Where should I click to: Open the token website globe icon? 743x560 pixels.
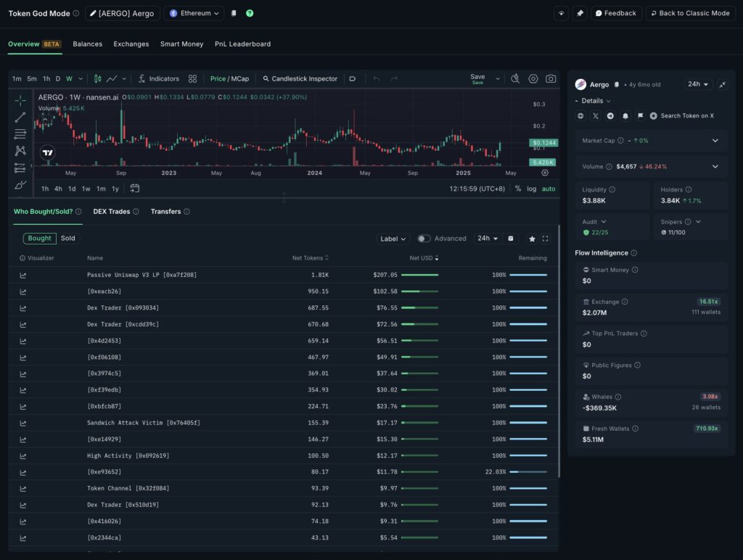[x=580, y=115]
